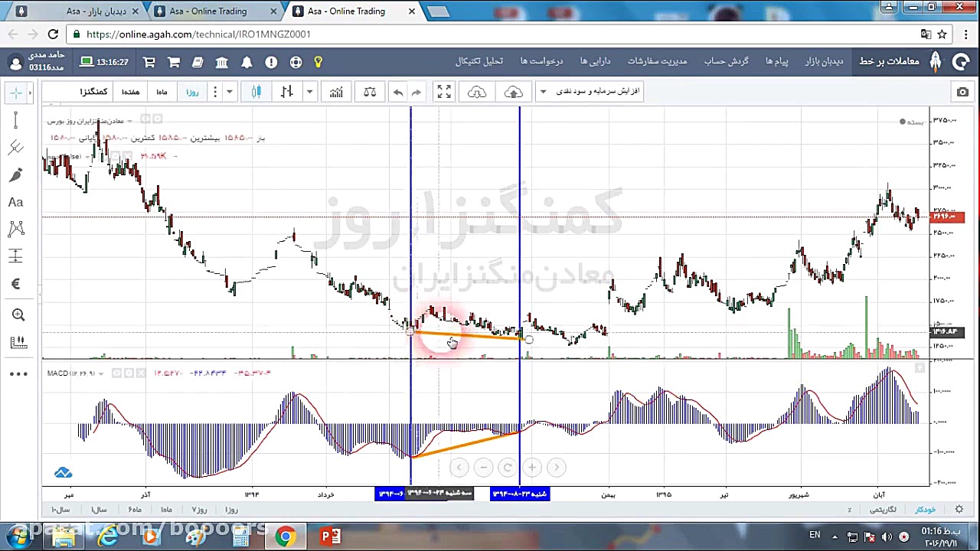Open the outlined shopping cart icon

pos(149,62)
